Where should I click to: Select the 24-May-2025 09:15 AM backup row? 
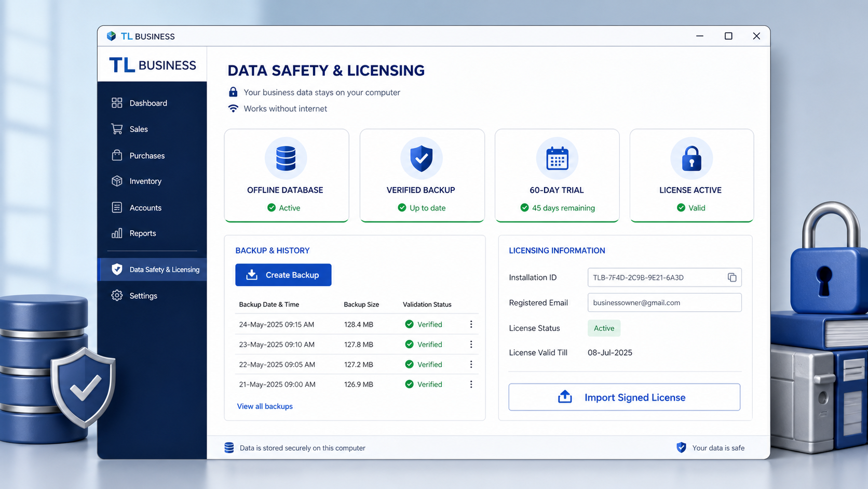(x=357, y=324)
